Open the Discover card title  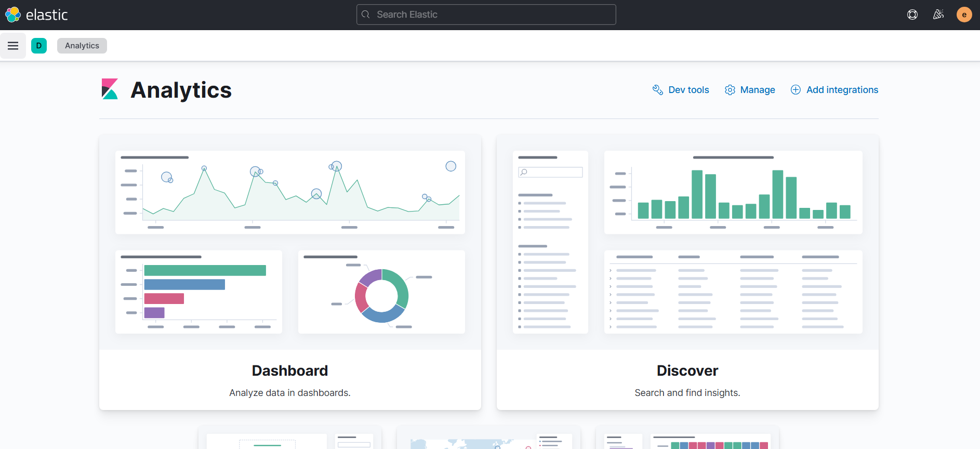pyautogui.click(x=687, y=371)
